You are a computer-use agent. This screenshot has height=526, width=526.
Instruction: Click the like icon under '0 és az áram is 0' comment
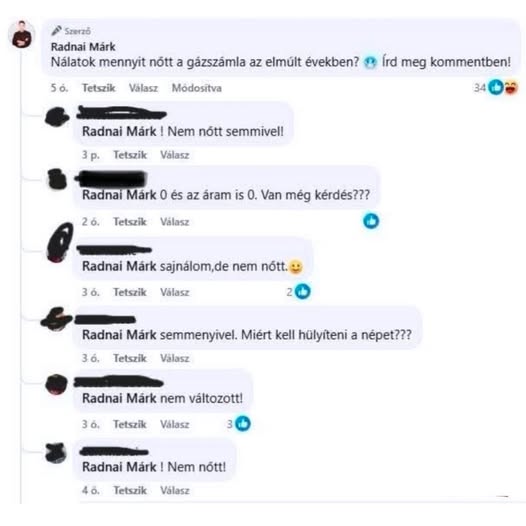371,221
